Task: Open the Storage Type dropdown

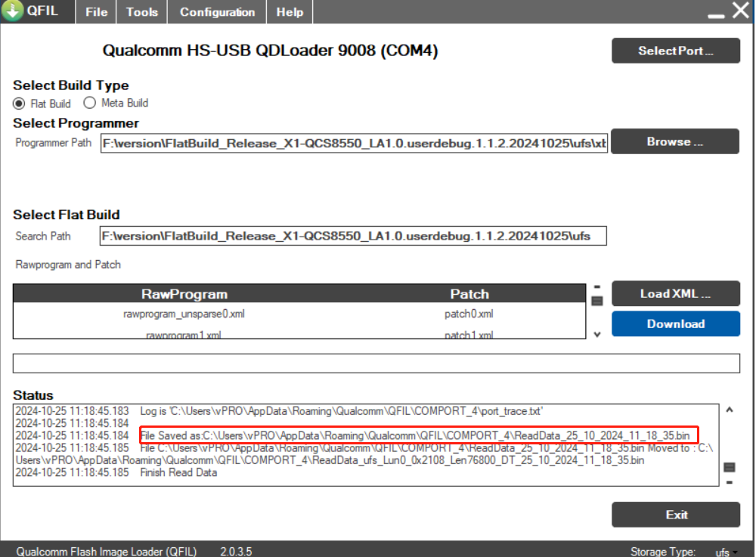Action: (726, 552)
